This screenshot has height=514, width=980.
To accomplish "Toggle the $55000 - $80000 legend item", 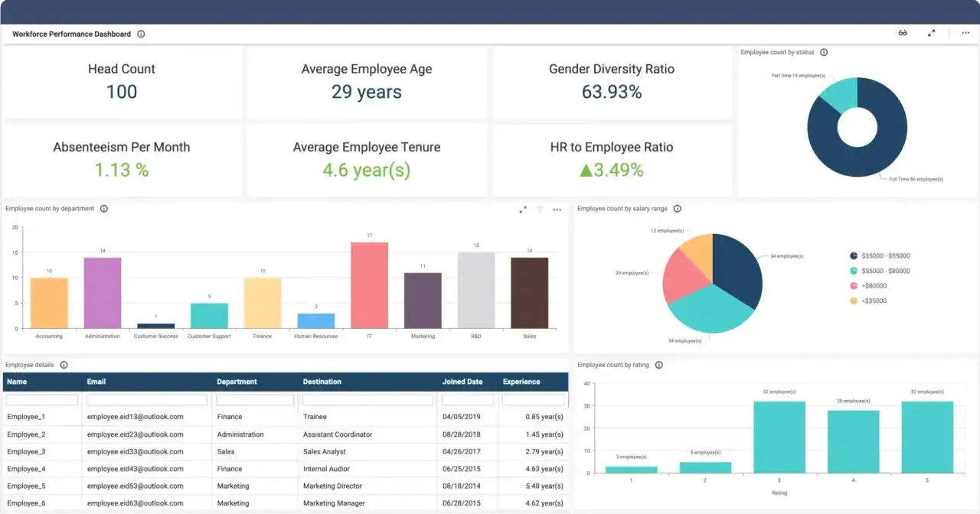I will [879, 271].
